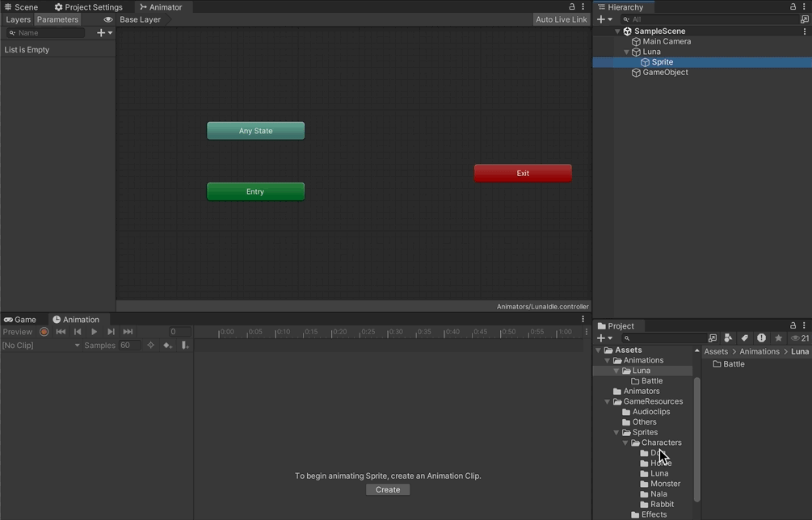Toggle Auto Live Link

point(562,19)
